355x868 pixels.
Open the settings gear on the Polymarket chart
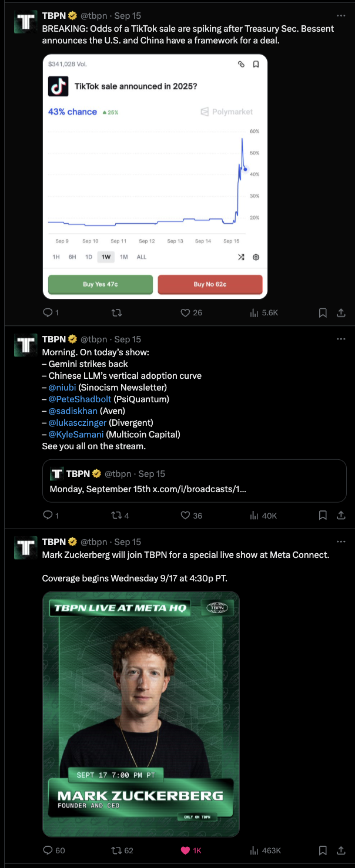point(256,257)
